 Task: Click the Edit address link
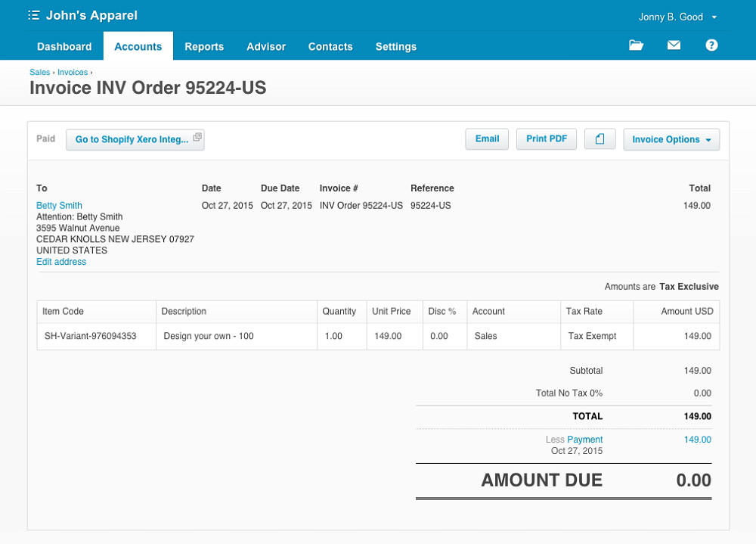(61, 262)
